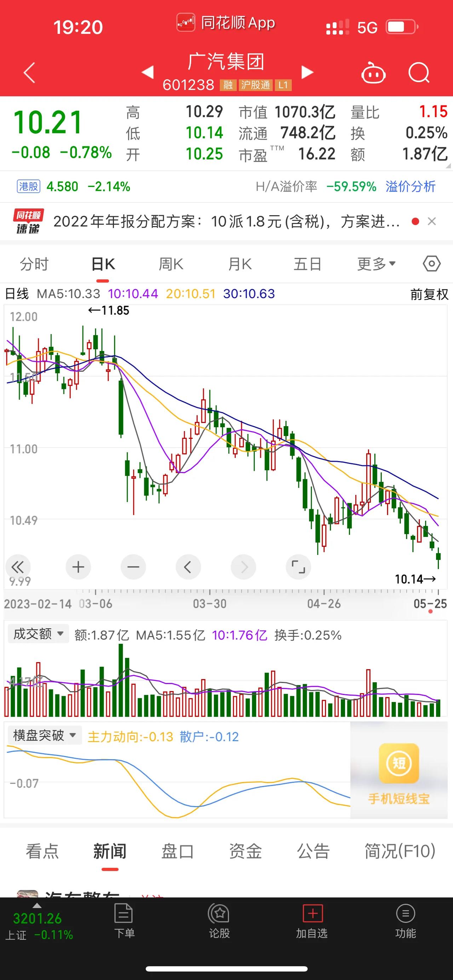Tap the 沪股通 badge
This screenshot has height=980, width=453.
[x=255, y=85]
